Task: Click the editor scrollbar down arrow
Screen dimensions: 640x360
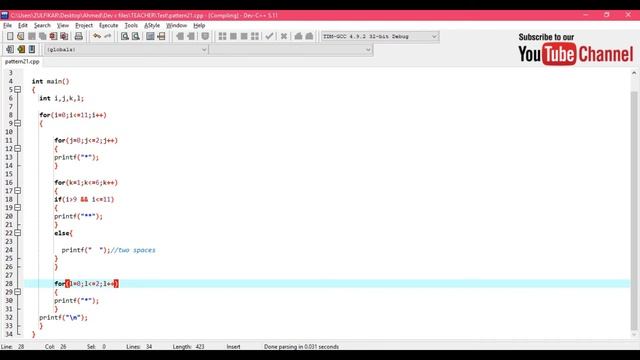Action: (634, 335)
